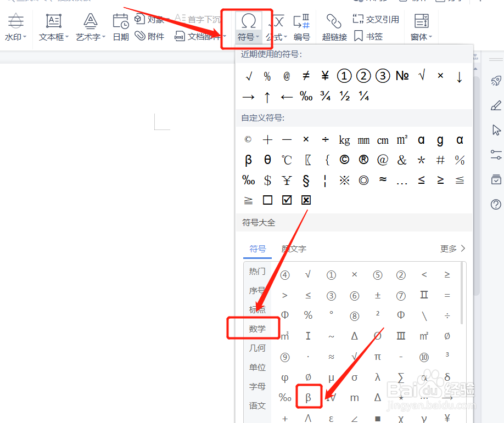Select the 数学 category

click(x=257, y=329)
